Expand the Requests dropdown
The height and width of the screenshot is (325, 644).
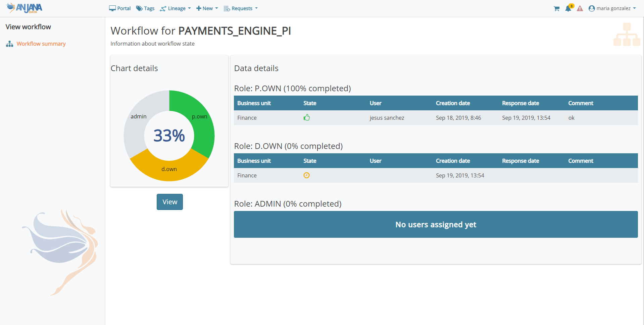241,8
